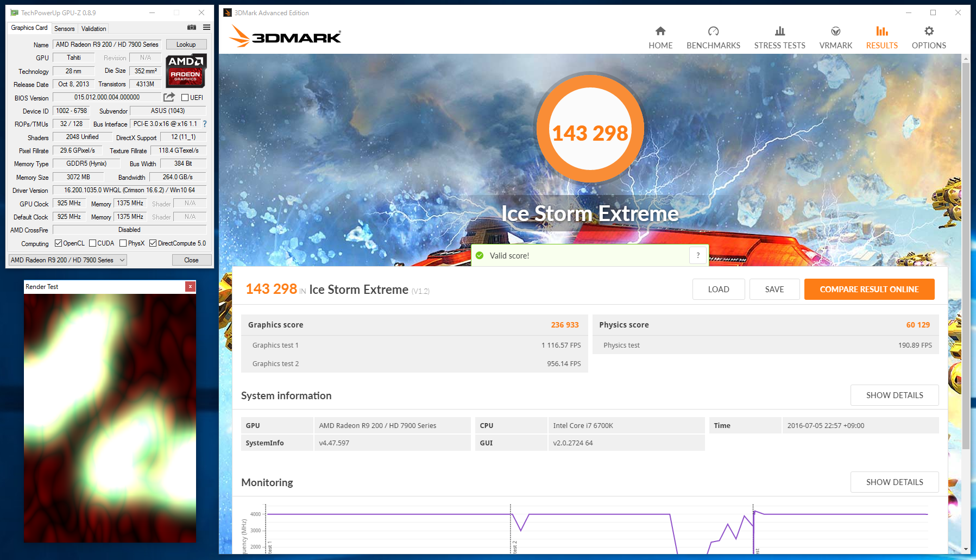
Task: Click the Memory Type "GDDR5 (Hynix)"
Action: pos(86,163)
